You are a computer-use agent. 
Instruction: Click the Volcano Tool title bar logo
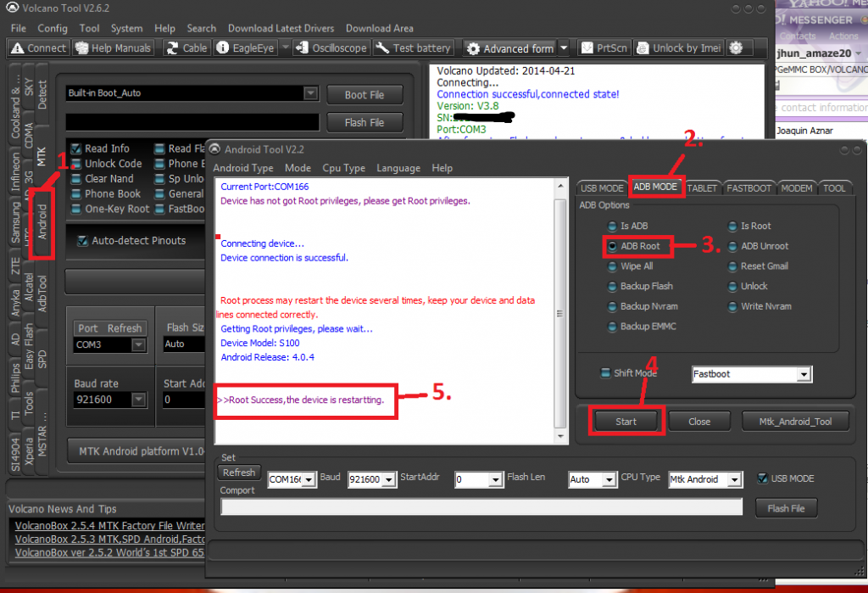click(12, 7)
